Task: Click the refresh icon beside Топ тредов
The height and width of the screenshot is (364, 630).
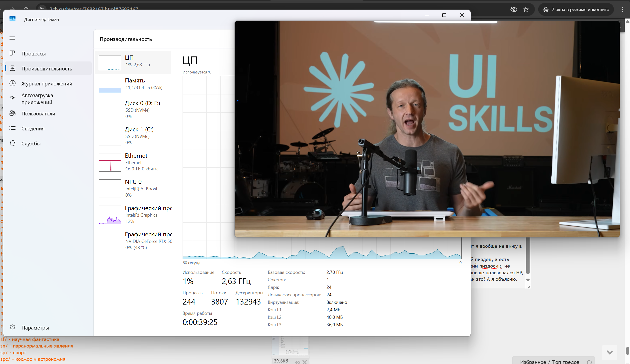Action: tap(589, 362)
